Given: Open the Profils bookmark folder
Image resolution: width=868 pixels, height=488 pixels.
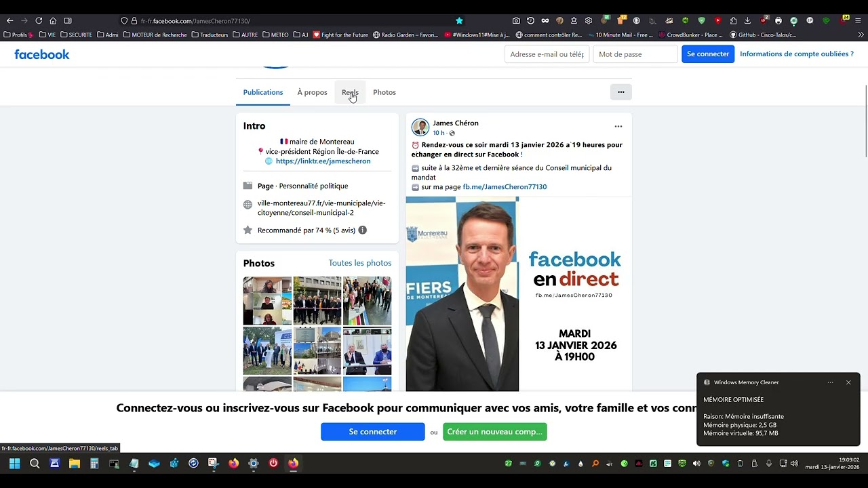Looking at the screenshot, I should click(x=18, y=35).
